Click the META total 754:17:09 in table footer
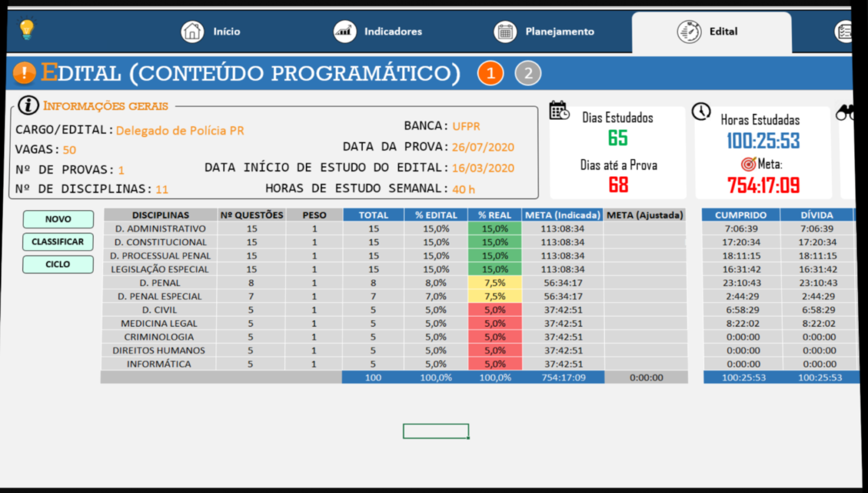Screen dimensions: 868x493 click(x=563, y=378)
